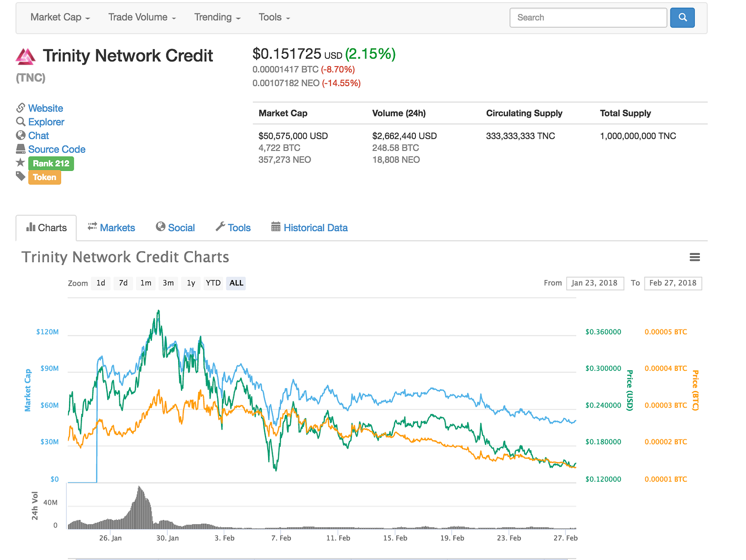
Task: Click the 0.00107182 NEO price text
Action: (286, 83)
